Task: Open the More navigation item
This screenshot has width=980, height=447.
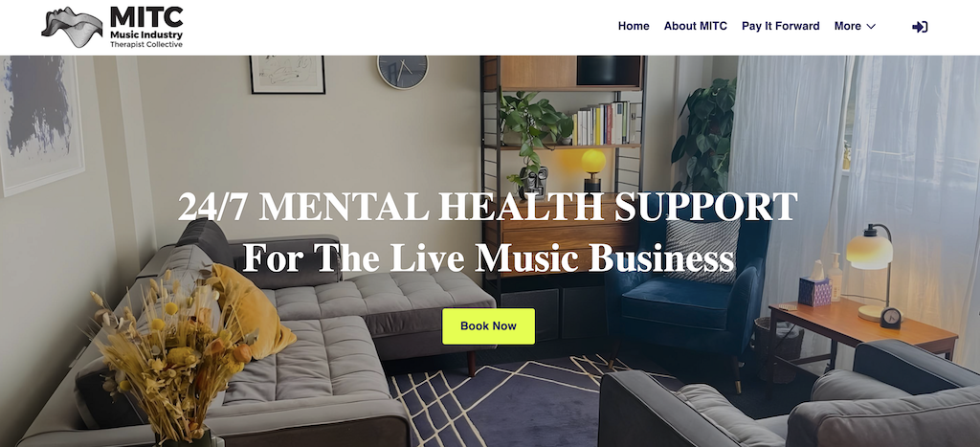Action: click(x=848, y=26)
